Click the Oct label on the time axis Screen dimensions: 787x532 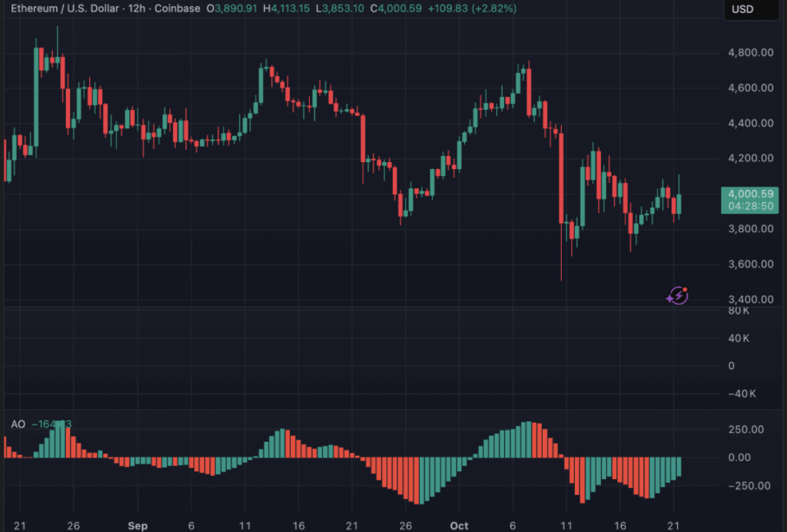pyautogui.click(x=459, y=526)
